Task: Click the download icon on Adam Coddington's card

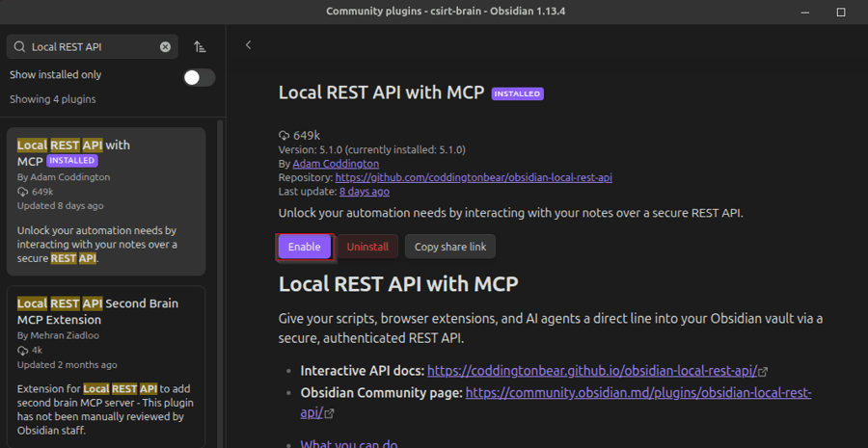Action: 23,192
